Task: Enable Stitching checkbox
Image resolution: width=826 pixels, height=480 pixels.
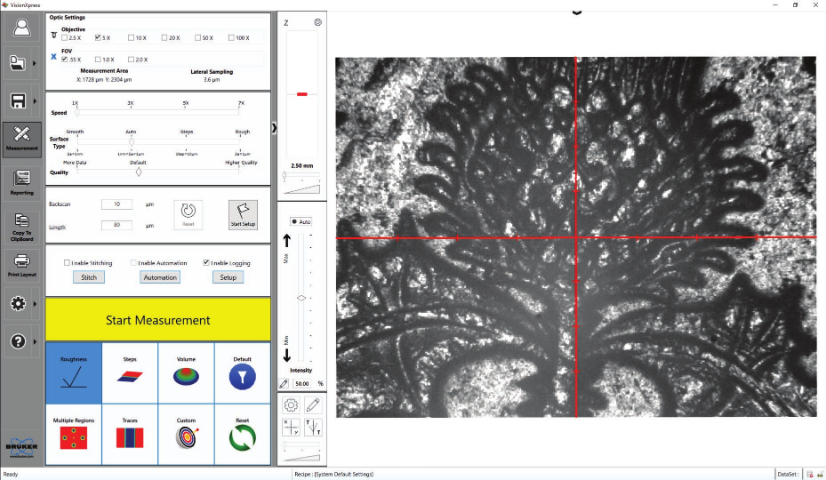Action: [x=67, y=263]
